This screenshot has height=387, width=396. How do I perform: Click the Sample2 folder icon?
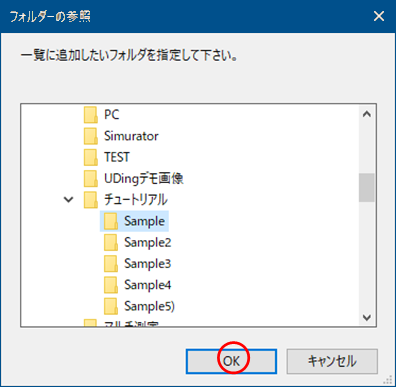[111, 242]
